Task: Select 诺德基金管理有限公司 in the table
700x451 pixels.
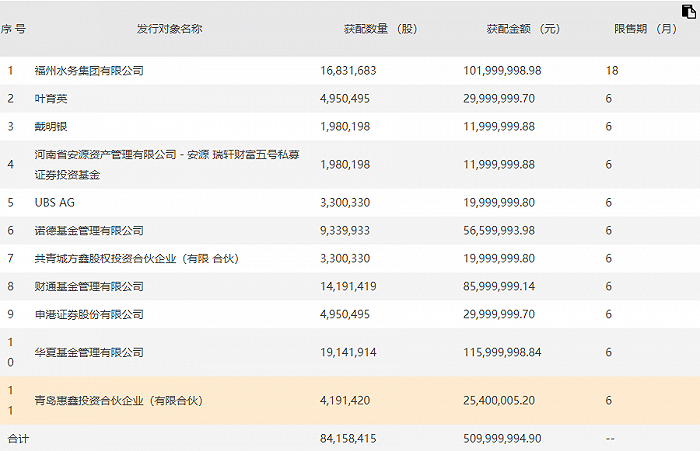Action: click(x=89, y=230)
